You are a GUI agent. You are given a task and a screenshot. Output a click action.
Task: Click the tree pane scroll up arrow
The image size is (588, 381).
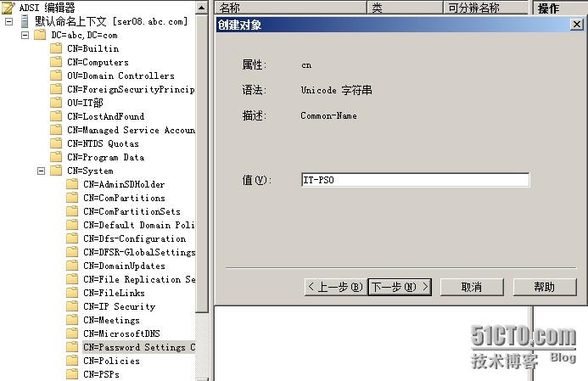(202, 8)
